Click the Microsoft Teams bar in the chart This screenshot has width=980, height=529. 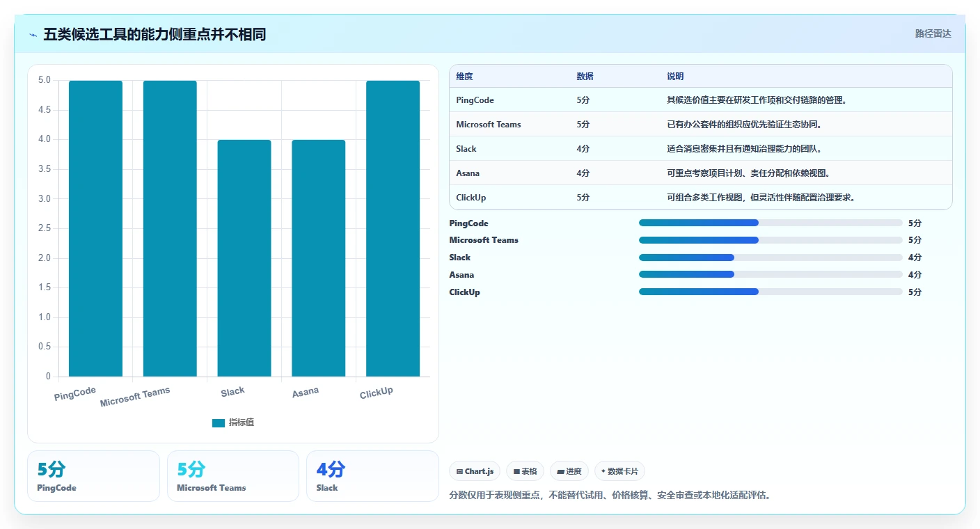pos(170,228)
